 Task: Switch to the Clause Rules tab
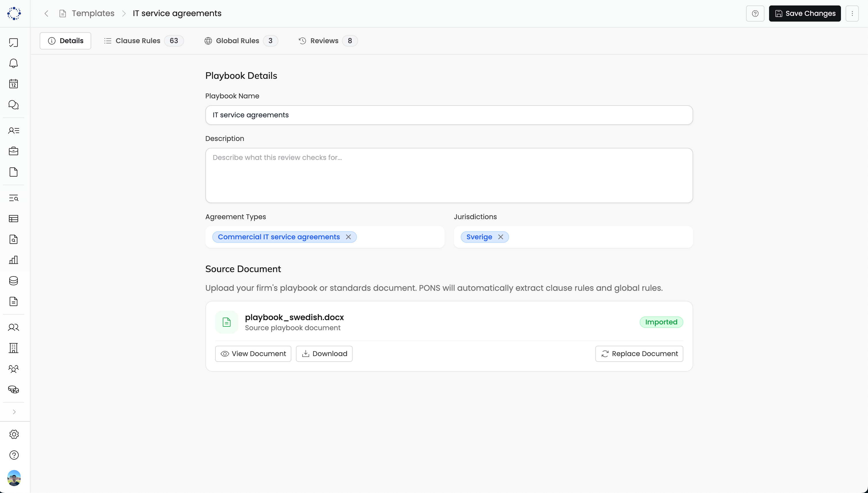[x=138, y=41]
